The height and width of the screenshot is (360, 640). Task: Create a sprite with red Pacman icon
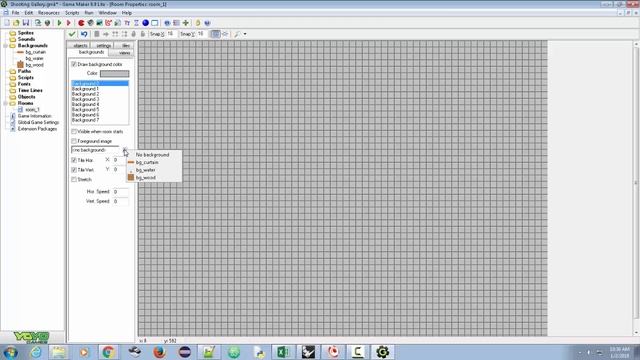coord(81,23)
